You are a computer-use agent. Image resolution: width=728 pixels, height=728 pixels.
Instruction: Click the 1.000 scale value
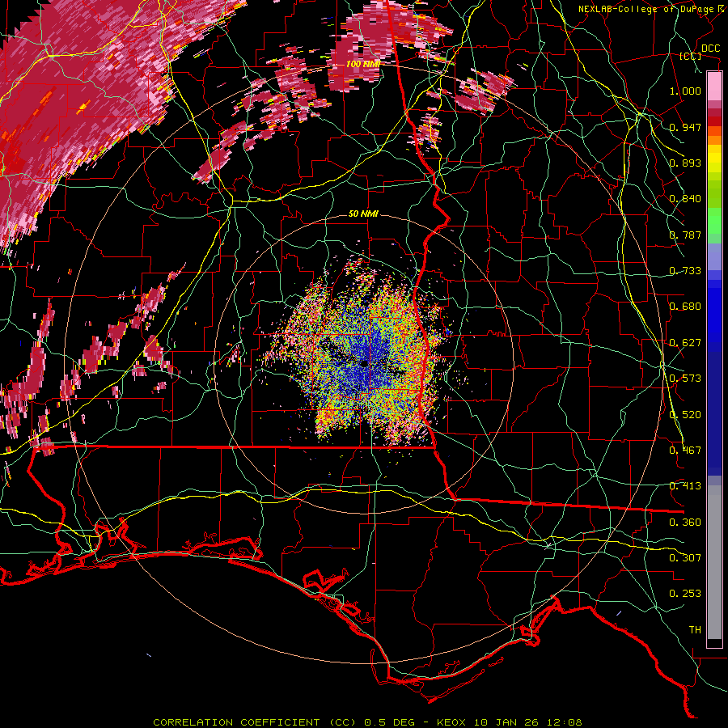[x=685, y=91]
